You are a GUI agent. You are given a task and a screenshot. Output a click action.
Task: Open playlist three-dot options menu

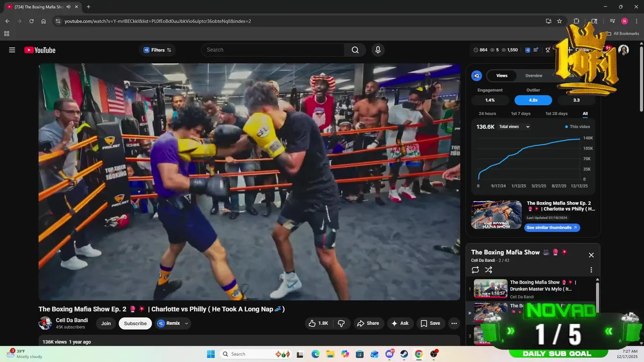591,270
